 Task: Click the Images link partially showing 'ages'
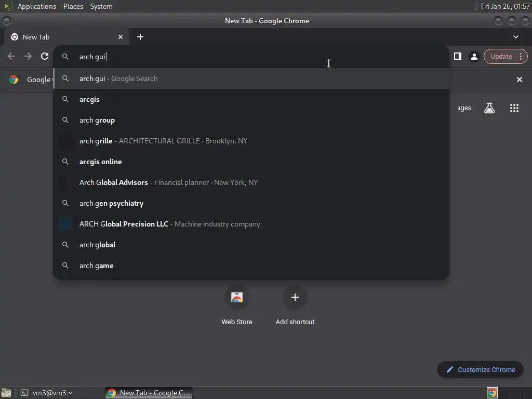(x=464, y=108)
